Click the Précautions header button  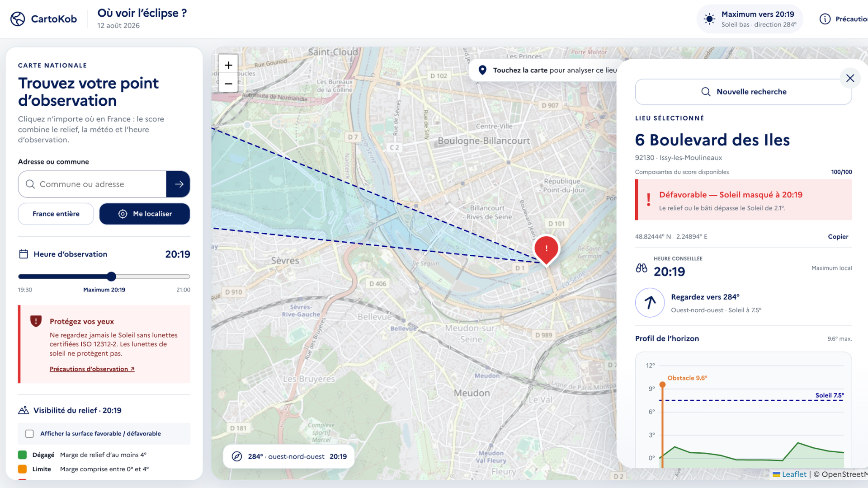844,19
